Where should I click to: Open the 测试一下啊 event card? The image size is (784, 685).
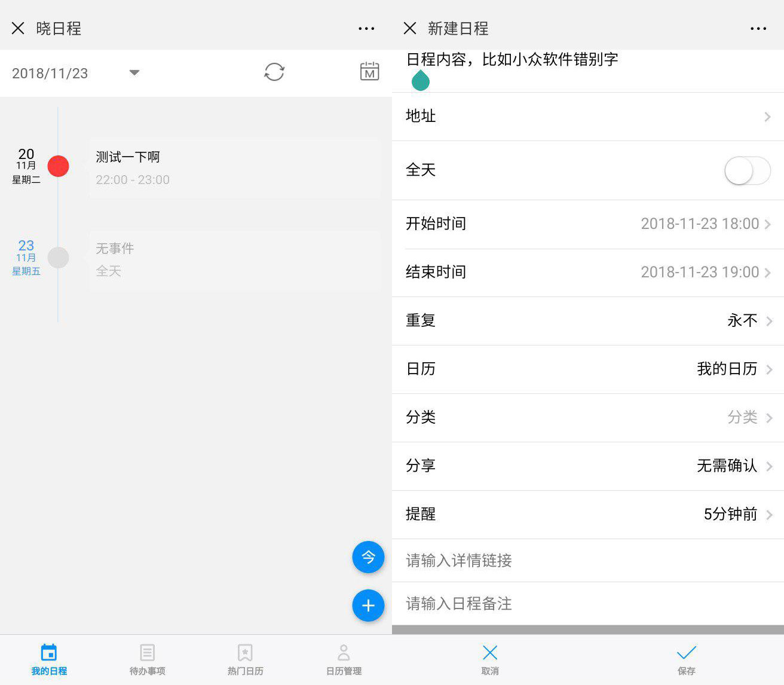point(235,169)
